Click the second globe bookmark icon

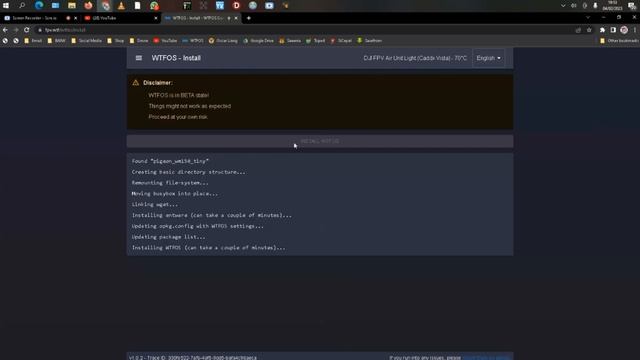16,41
